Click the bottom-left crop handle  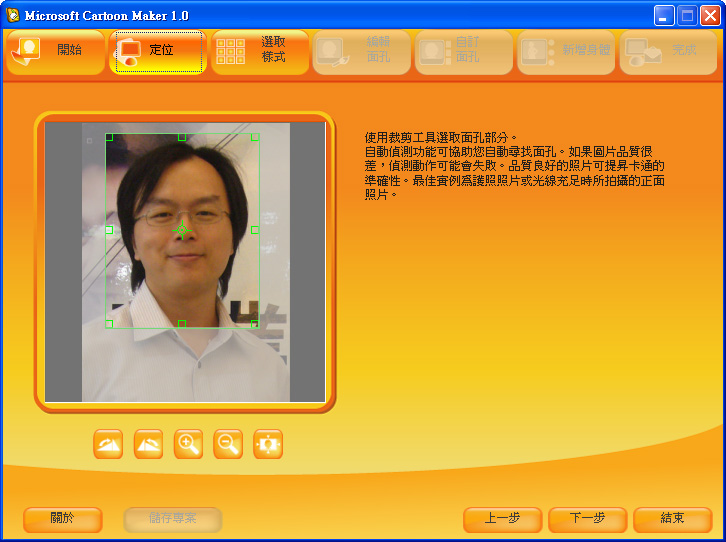pos(109,324)
